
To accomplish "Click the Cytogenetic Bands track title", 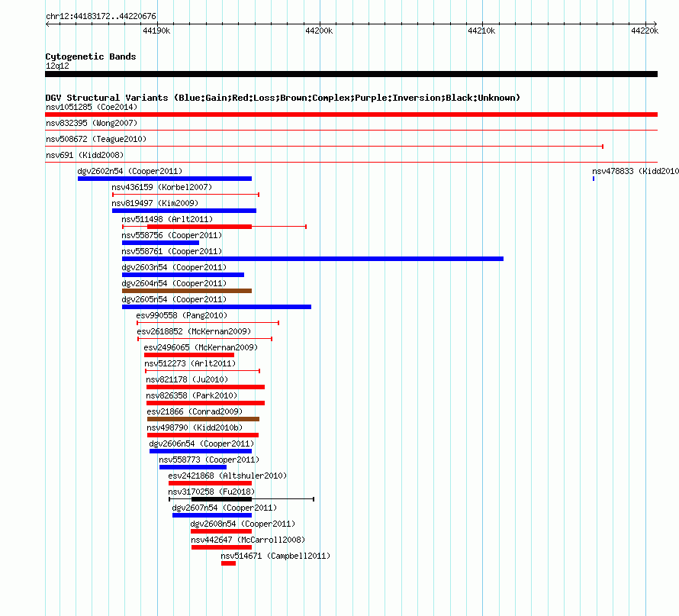I will (91, 56).
